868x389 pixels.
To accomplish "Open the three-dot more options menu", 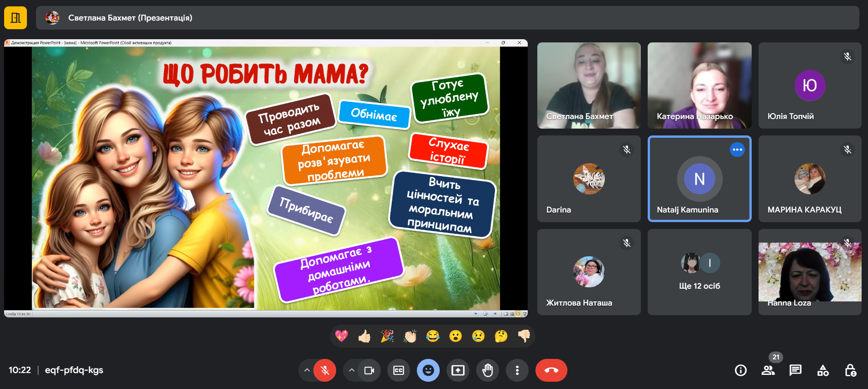I will [517, 370].
